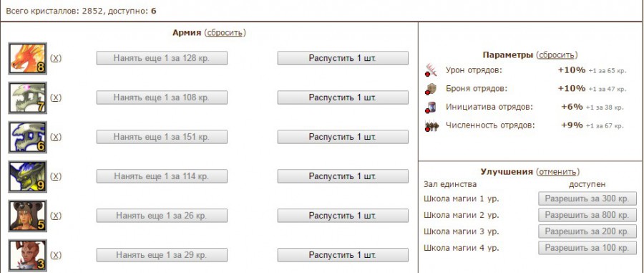
Task: Dismiss 1 unit of the orange dragon
Action: 343,58
